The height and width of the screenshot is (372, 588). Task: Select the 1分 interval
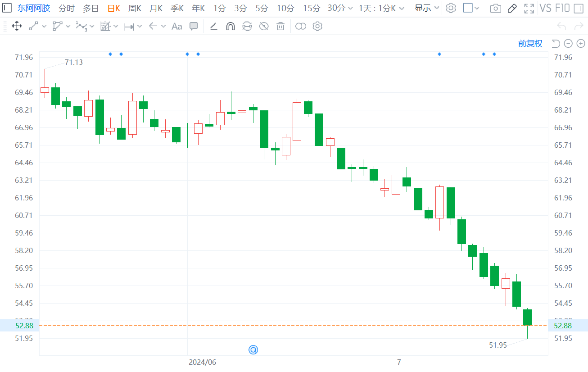tap(220, 8)
